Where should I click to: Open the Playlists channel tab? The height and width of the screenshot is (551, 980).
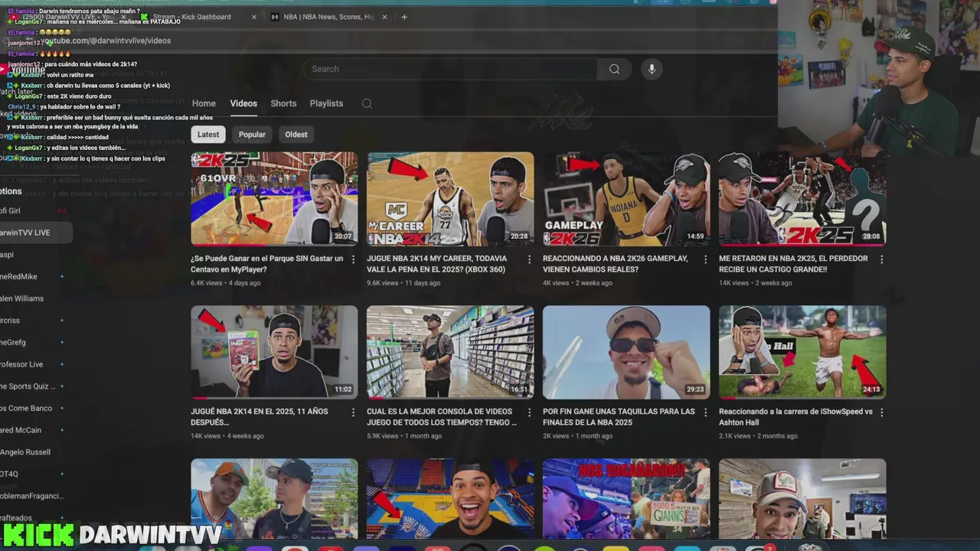[x=326, y=103]
